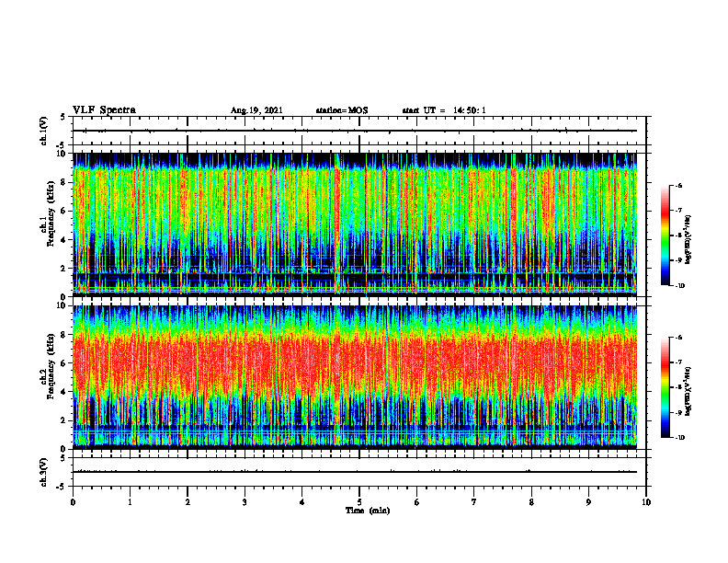The height and width of the screenshot is (563, 728).
Task: Click the ch.2 colorbar log(PSD) label
Action: tap(688, 392)
